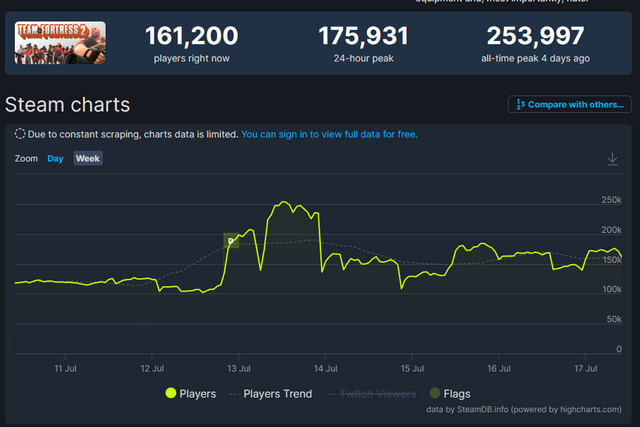Set chart zoom to Week

tap(88, 158)
